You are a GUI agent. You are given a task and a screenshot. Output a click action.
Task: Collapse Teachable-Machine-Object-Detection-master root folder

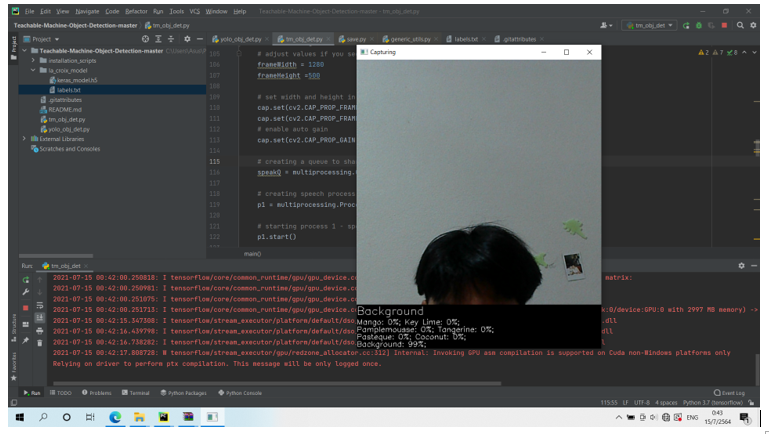click(x=25, y=51)
